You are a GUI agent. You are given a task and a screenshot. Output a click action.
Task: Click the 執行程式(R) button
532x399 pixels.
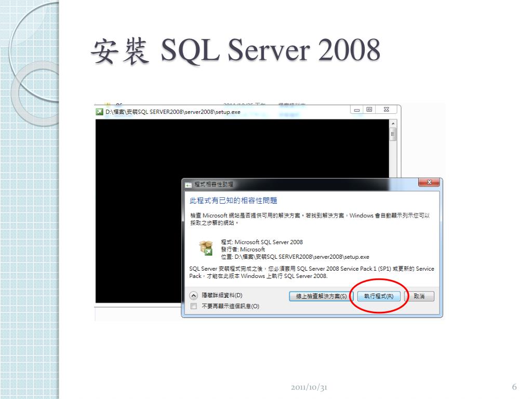(379, 296)
